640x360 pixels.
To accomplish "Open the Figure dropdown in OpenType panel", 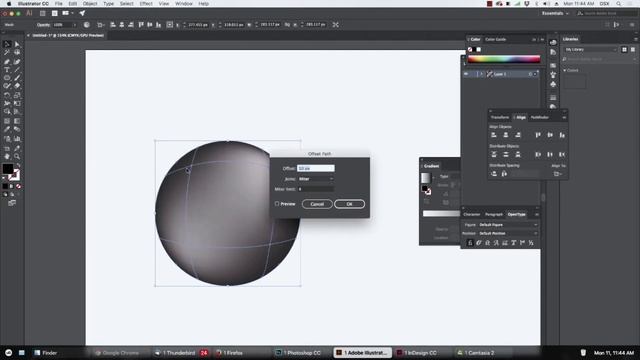I will point(508,224).
